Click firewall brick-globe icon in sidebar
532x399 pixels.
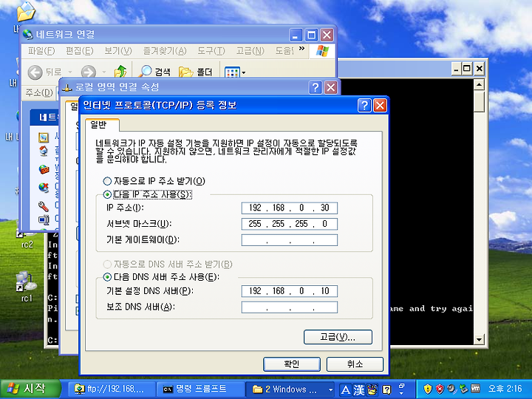click(44, 169)
